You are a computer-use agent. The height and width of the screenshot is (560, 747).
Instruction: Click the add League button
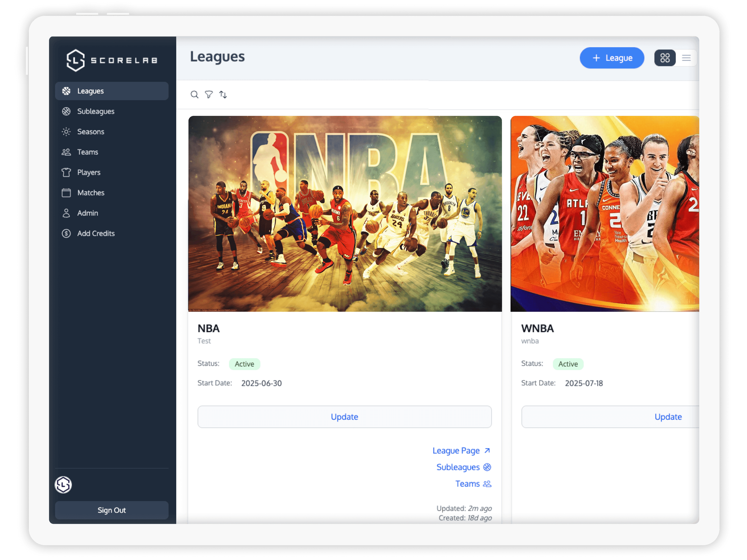pos(612,58)
